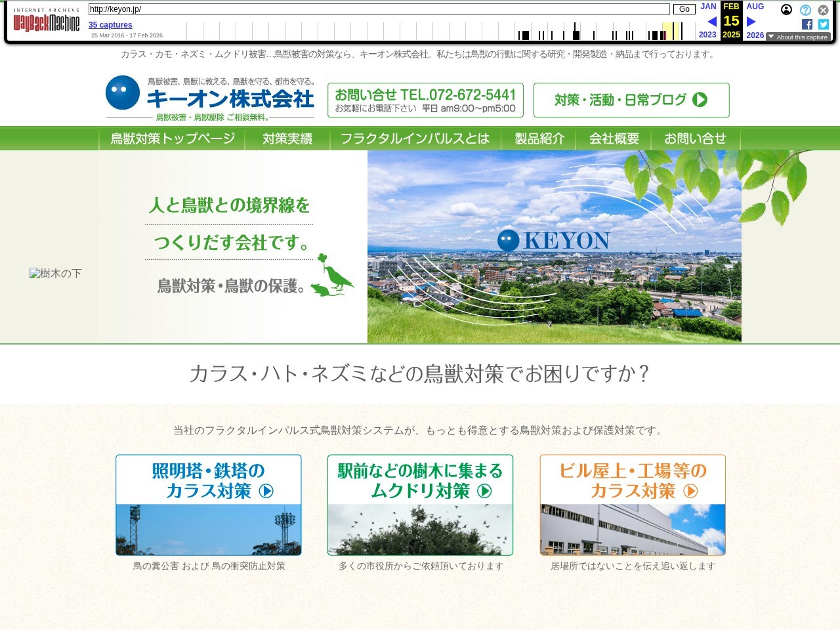Viewport: 840px width, 630px height.
Task: Click the 25 Mar 2016 - 17 Feb 2026 date range
Action: (x=127, y=35)
